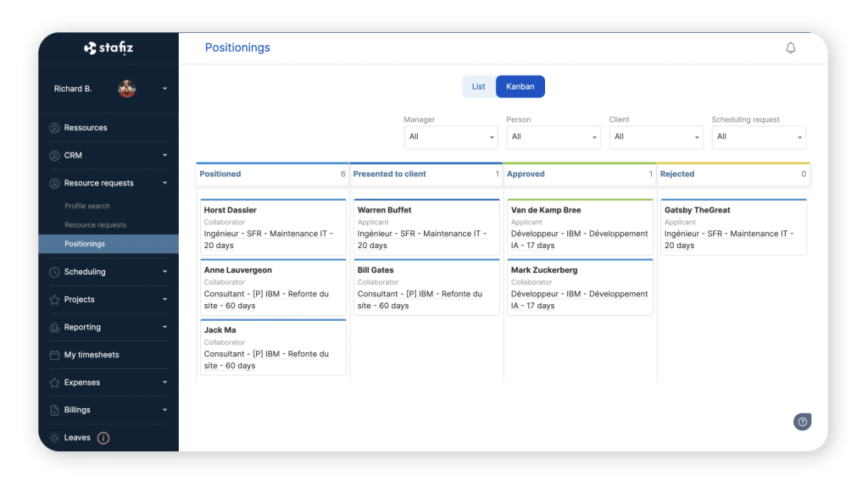Open the Manager filter dropdown

click(451, 137)
